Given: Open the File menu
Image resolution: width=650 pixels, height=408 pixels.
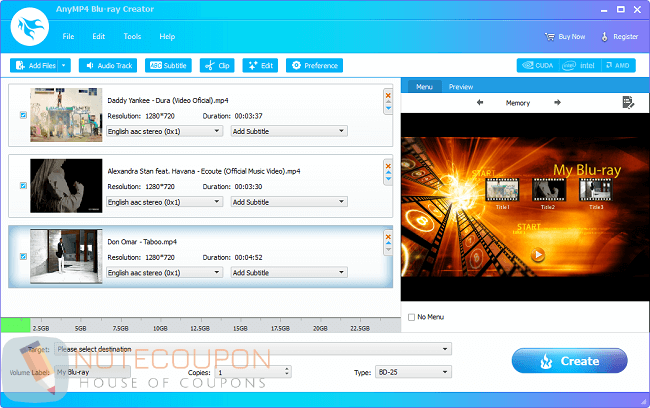Looking at the screenshot, I should 68,36.
